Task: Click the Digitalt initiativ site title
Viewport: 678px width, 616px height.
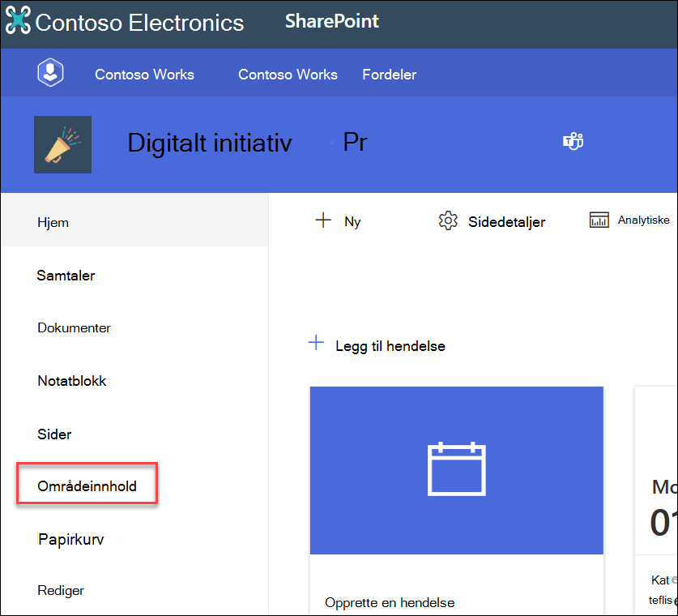Action: tap(210, 143)
